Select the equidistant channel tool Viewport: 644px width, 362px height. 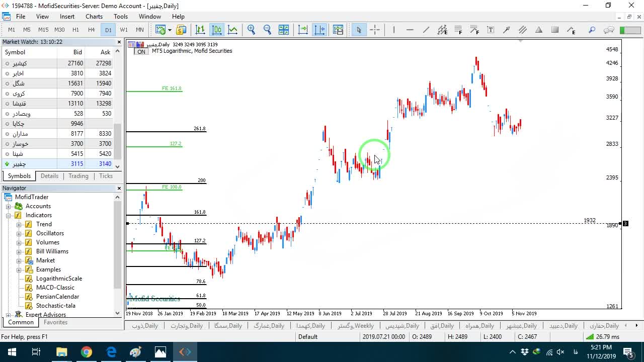442,30
